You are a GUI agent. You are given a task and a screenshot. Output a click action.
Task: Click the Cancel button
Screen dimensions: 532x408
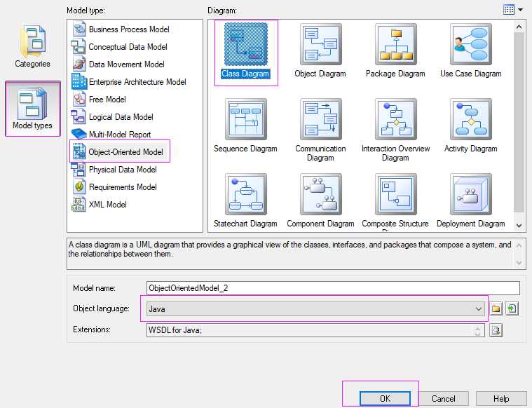point(443,398)
